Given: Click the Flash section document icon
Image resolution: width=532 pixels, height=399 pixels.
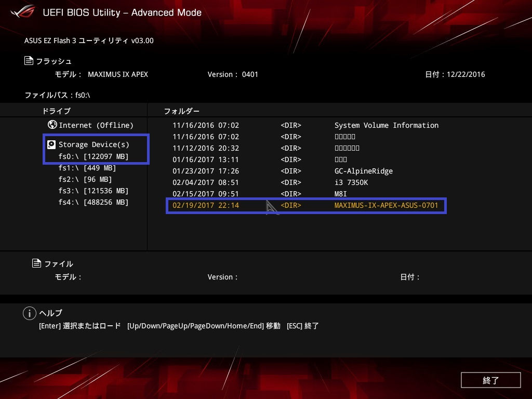Looking at the screenshot, I should [x=29, y=61].
